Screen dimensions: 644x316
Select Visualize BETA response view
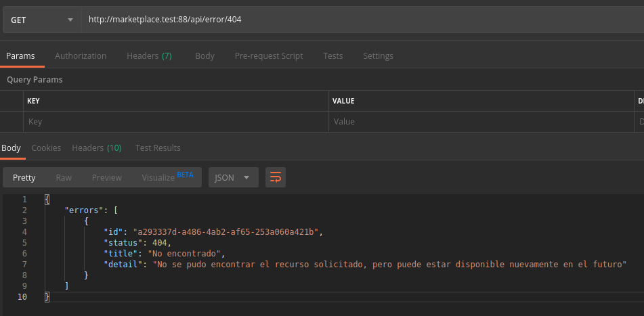point(167,177)
